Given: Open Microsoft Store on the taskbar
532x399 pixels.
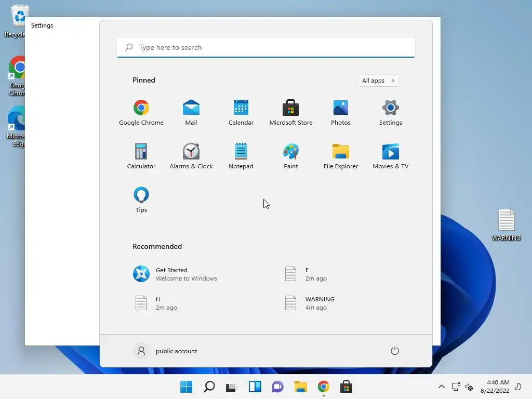Looking at the screenshot, I should [x=346, y=387].
